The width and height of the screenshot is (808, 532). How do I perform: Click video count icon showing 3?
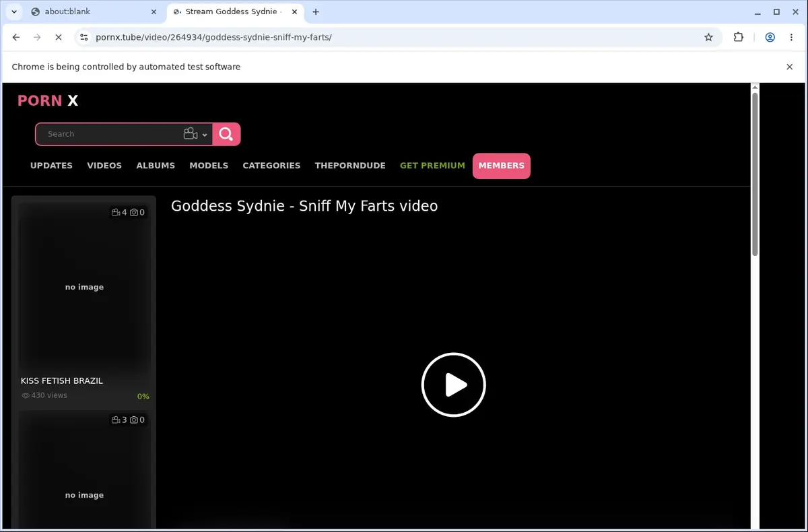pyautogui.click(x=116, y=420)
